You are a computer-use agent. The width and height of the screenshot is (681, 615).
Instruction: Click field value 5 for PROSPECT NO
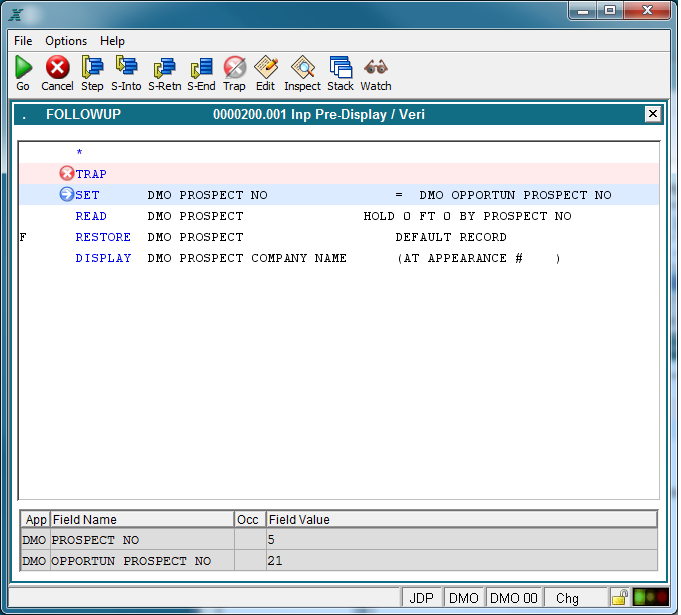(x=271, y=539)
